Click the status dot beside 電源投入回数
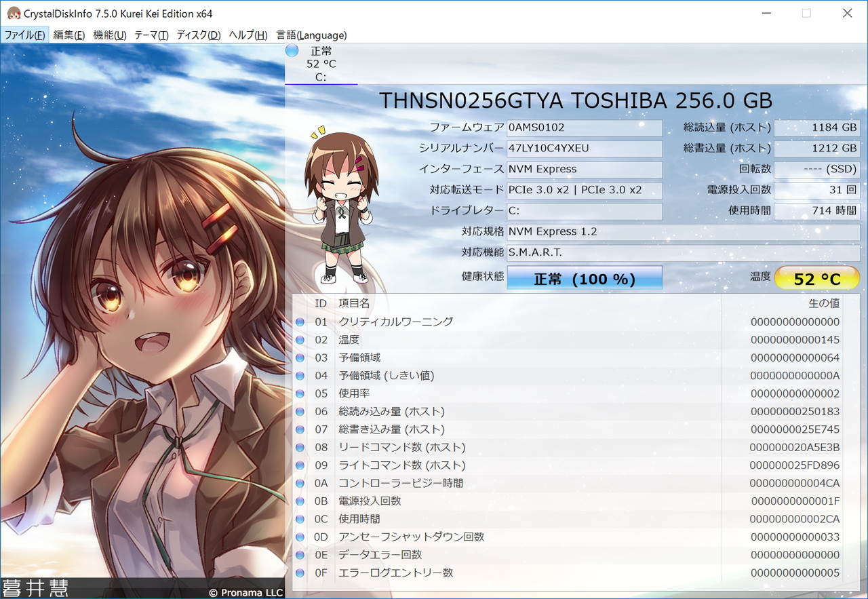This screenshot has height=599, width=868. pos(299,501)
